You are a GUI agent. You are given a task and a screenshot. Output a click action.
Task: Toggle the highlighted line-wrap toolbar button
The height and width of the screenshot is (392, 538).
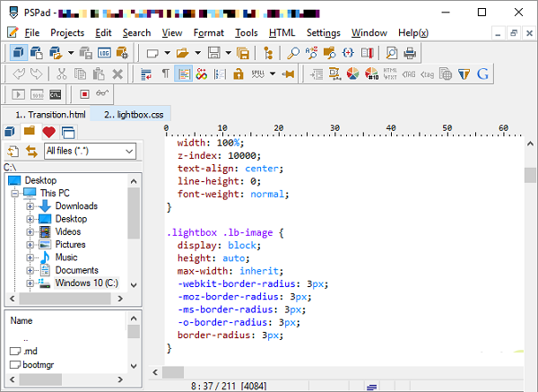point(184,74)
